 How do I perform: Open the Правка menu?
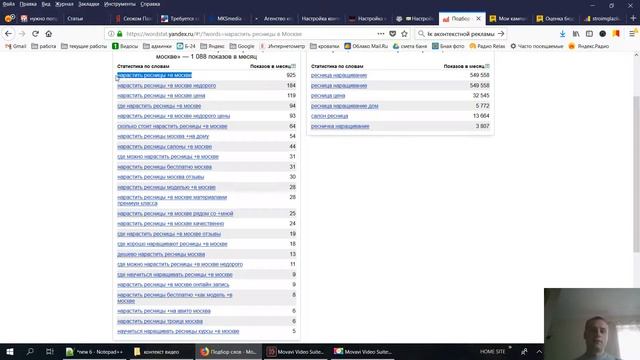click(28, 4)
